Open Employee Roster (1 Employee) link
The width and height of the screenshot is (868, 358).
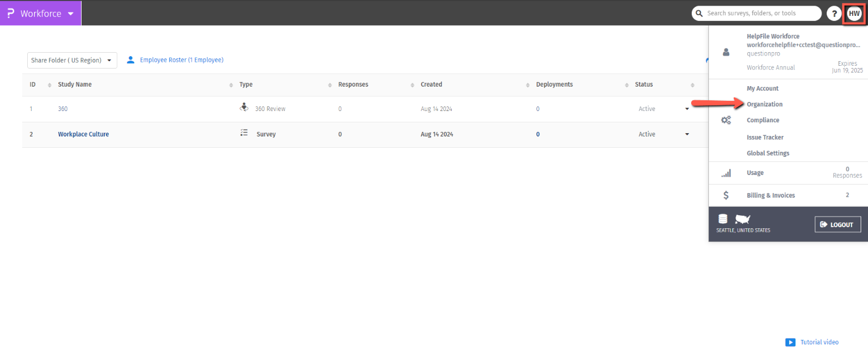pos(182,60)
